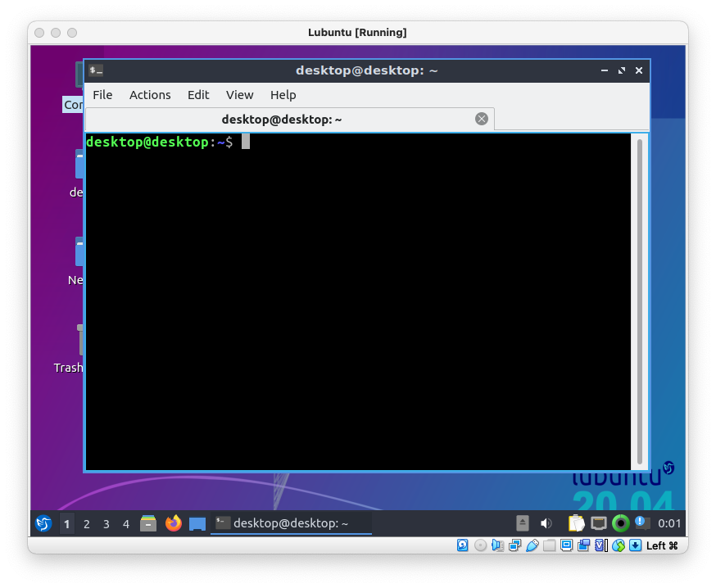Close the terminal window
716x588 pixels.
[x=639, y=70]
